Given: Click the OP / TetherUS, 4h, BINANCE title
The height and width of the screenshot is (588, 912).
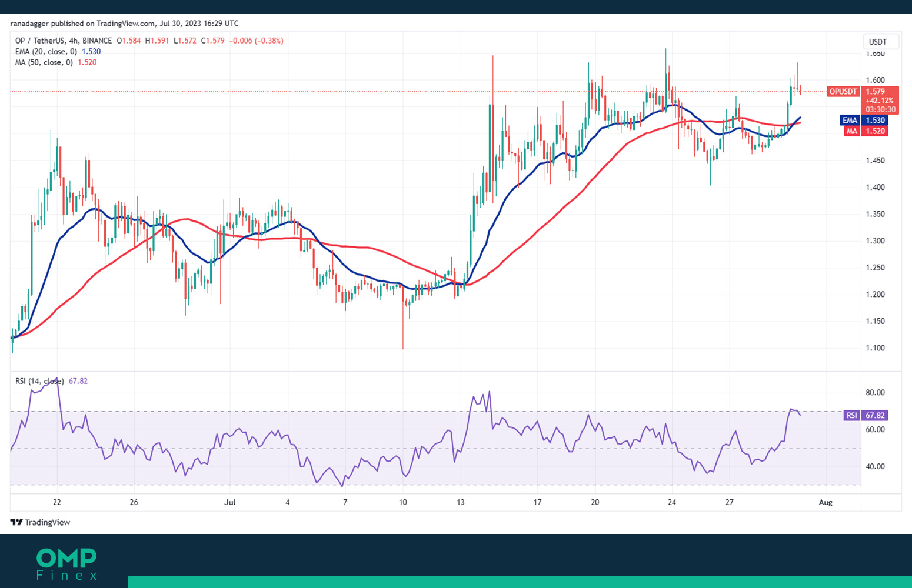Looking at the screenshot, I should click(x=64, y=41).
